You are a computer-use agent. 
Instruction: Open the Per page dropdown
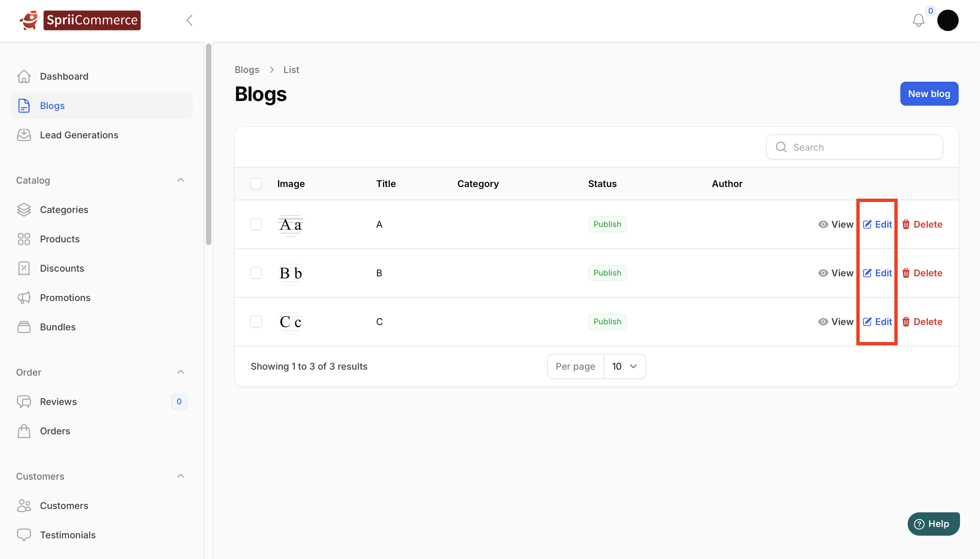[x=625, y=366]
